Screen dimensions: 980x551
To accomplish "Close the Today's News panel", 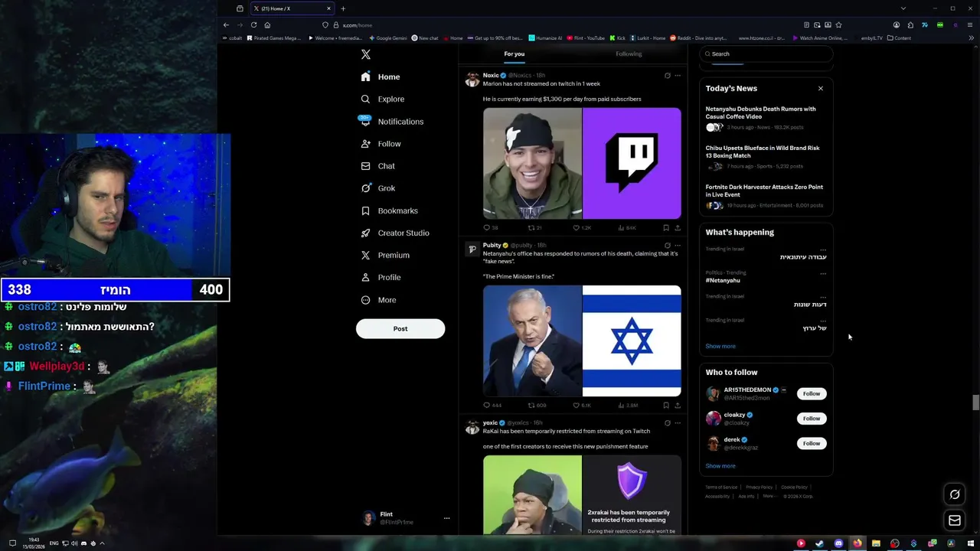I will (x=820, y=88).
